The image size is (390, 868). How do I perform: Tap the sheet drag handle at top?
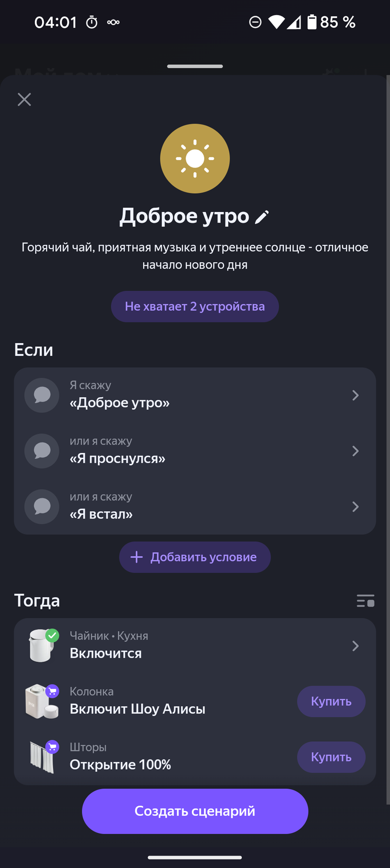(x=195, y=66)
